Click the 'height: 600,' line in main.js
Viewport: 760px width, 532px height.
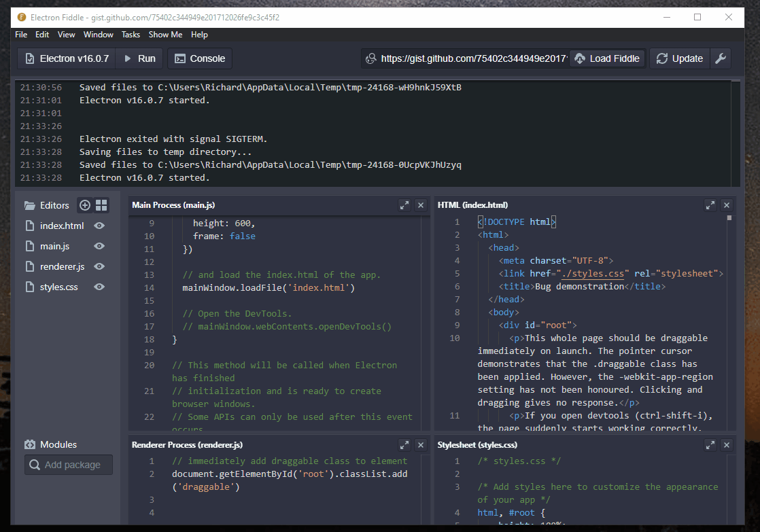(224, 224)
